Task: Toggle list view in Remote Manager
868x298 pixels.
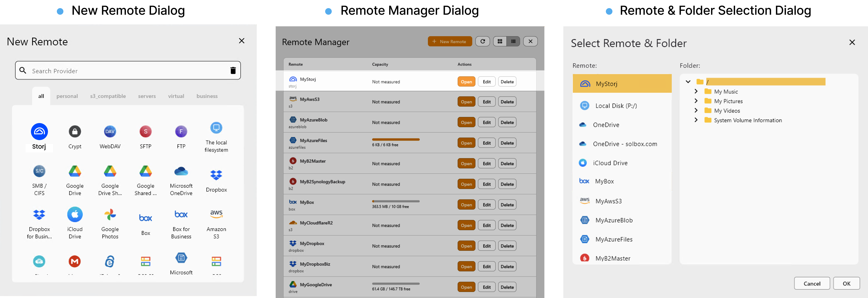Action: click(x=513, y=41)
